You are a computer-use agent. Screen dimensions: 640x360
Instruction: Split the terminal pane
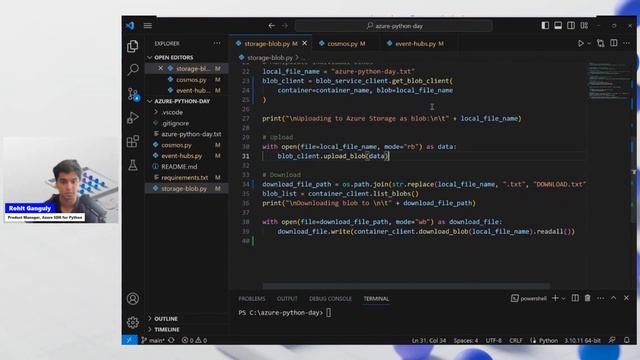click(575, 298)
